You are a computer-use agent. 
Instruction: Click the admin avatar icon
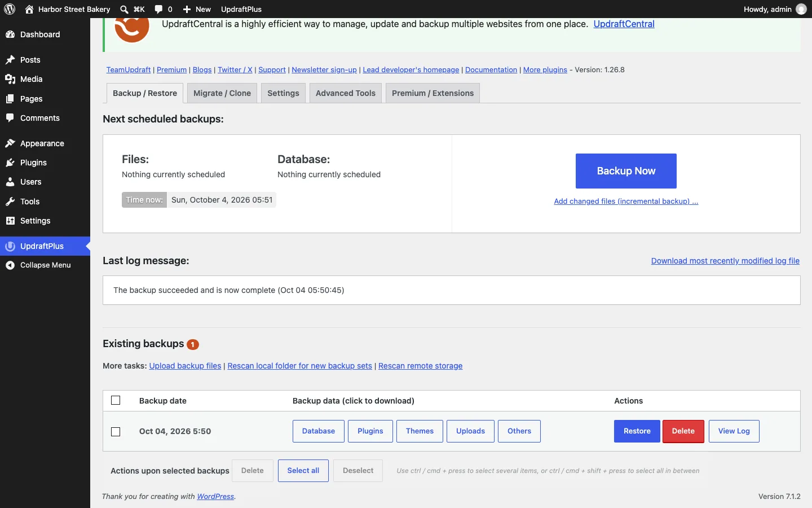point(801,9)
